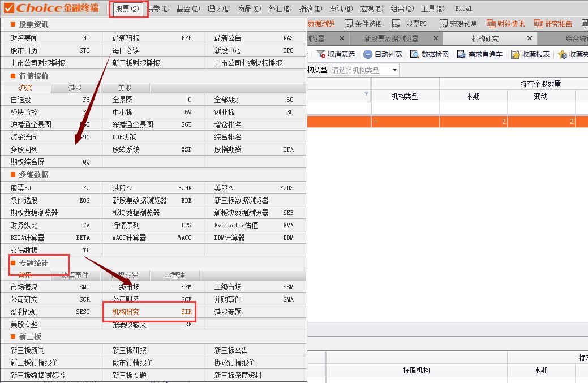Screen dimensions: 588x383
Task: Click the 宏观预测 shortcut icon
Action: (x=443, y=24)
